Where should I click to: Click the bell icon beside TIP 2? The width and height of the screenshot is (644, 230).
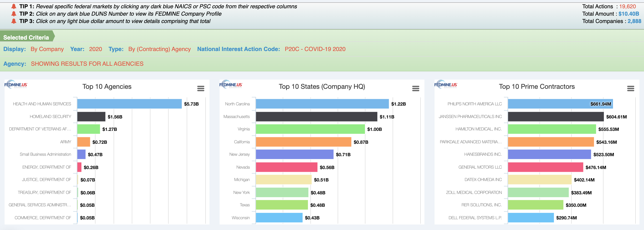[x=14, y=14]
